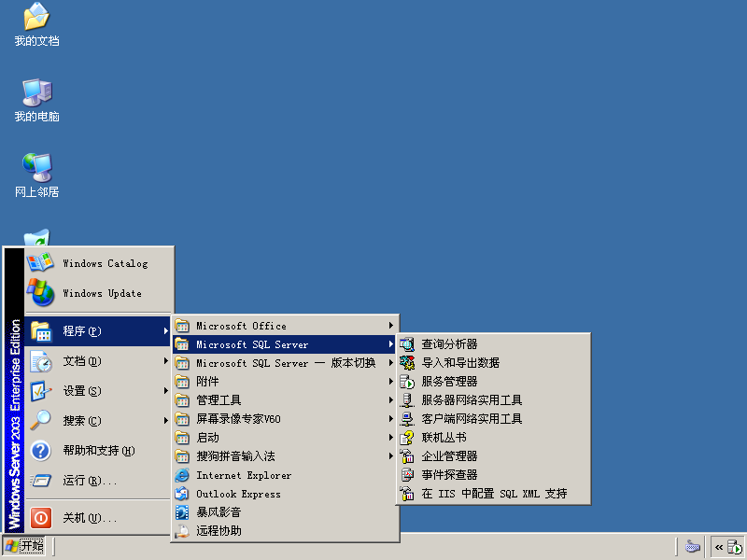The image size is (747, 560).
Task: Click the text 搜索(C)
Action: click(82, 421)
